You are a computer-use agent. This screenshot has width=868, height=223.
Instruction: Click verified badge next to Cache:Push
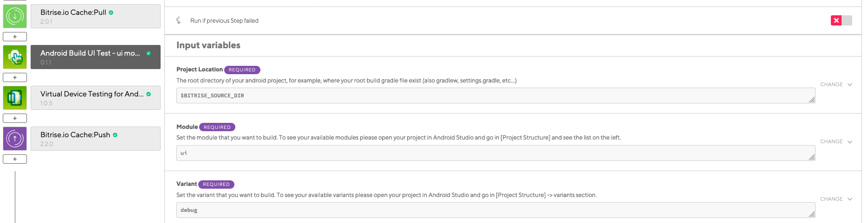(115, 135)
